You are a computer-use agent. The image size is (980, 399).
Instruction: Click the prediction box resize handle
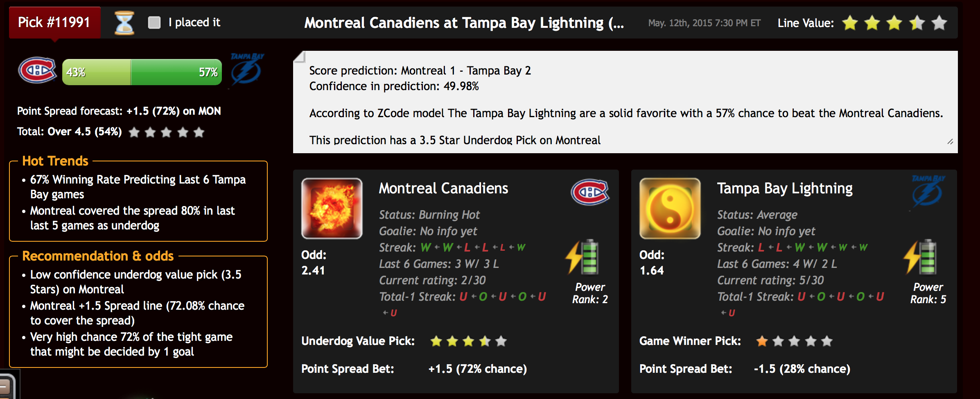[x=950, y=142]
